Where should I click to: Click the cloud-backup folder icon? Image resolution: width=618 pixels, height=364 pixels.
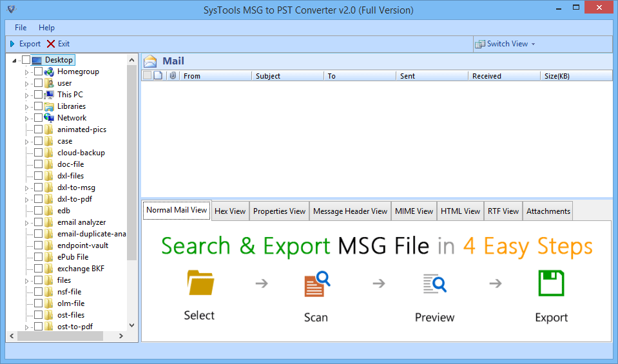49,153
